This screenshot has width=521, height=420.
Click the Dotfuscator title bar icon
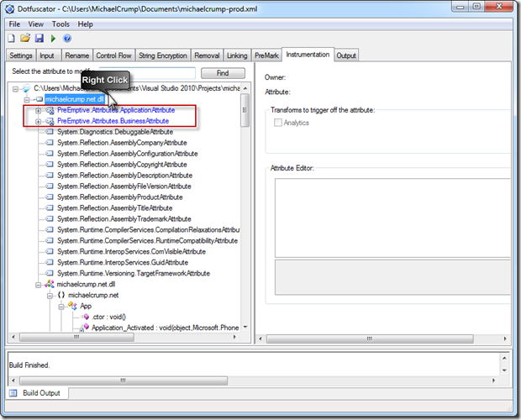point(9,9)
